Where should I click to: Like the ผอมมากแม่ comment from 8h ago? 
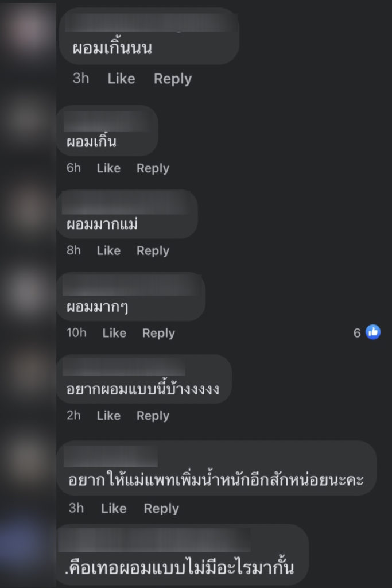click(x=108, y=250)
